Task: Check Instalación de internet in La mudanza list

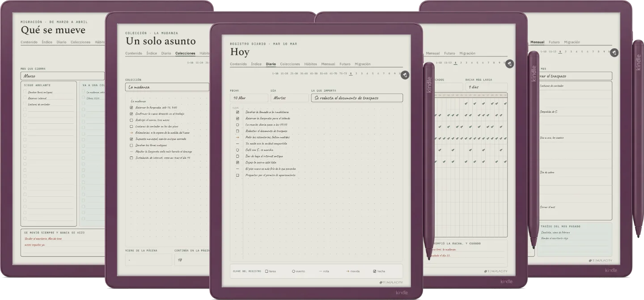Action: click(x=131, y=158)
